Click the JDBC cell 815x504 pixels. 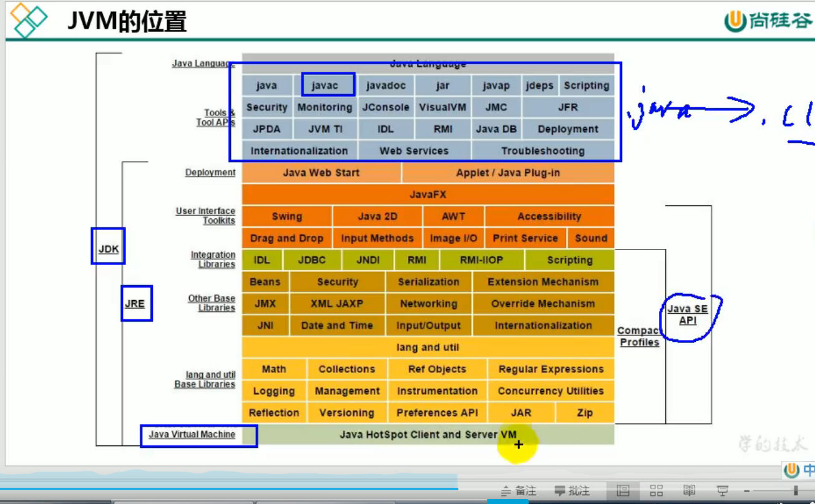coord(311,260)
